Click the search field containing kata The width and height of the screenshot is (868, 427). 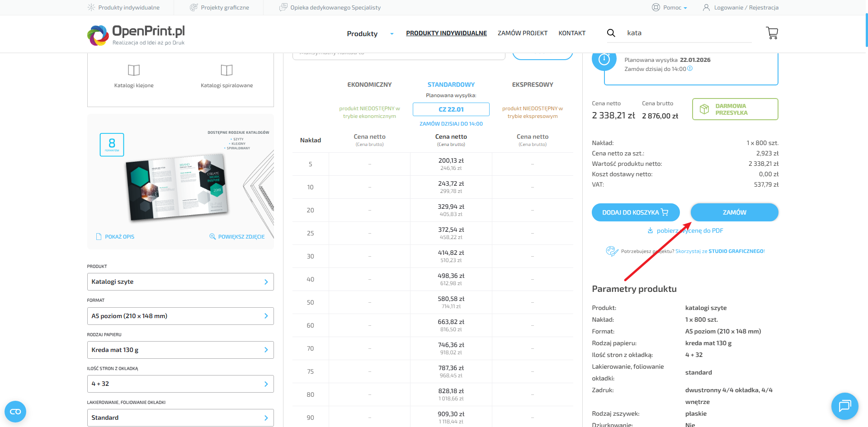(x=687, y=33)
